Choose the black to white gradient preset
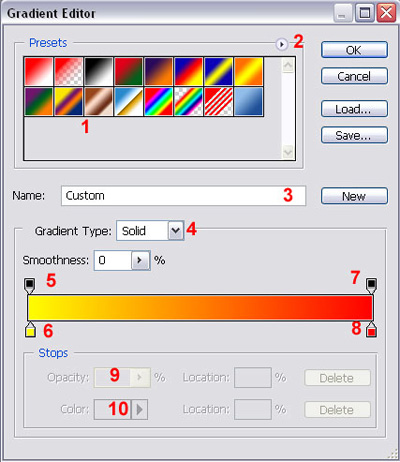The image size is (400, 462). coord(99,71)
